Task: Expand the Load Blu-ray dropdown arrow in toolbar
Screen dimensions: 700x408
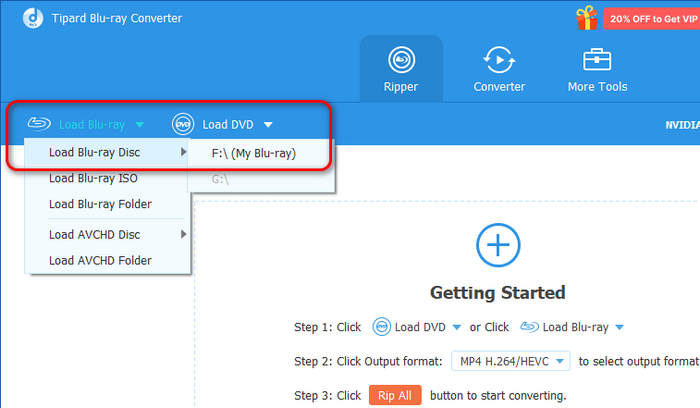Action: point(140,125)
